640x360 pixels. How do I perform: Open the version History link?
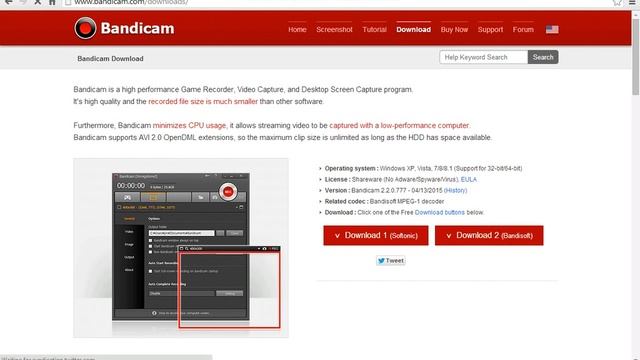click(455, 190)
